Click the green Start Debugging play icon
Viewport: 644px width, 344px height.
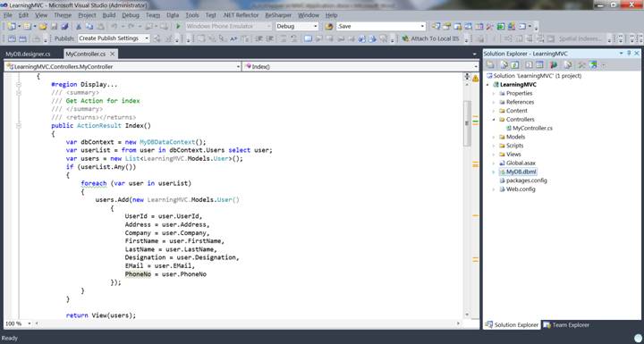(178, 26)
